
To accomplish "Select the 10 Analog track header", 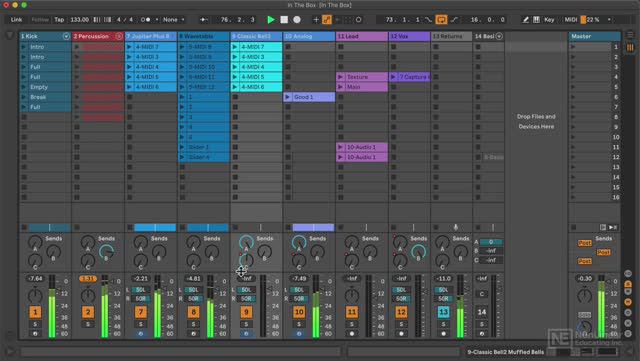I will point(309,36).
